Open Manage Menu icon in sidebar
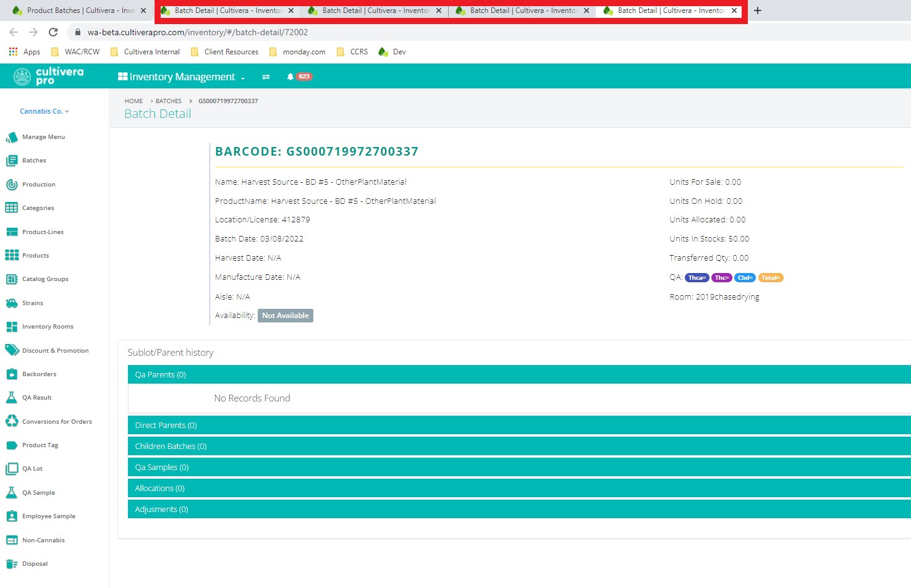Image resolution: width=911 pixels, height=588 pixels. coord(12,137)
